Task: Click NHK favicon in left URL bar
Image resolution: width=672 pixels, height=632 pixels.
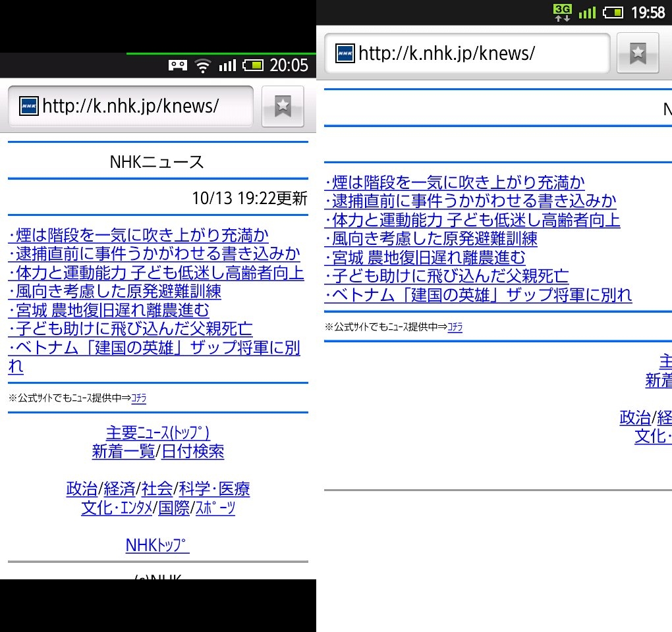Action: 29,106
